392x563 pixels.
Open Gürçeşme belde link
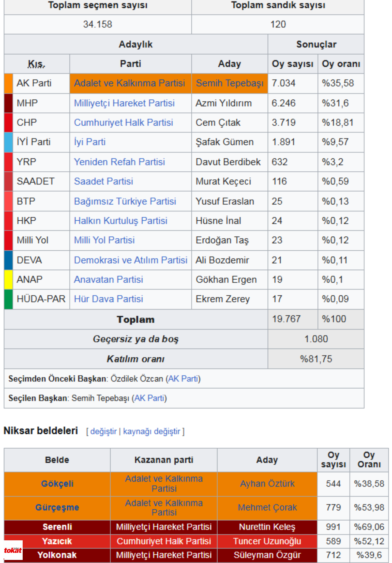coord(57,507)
